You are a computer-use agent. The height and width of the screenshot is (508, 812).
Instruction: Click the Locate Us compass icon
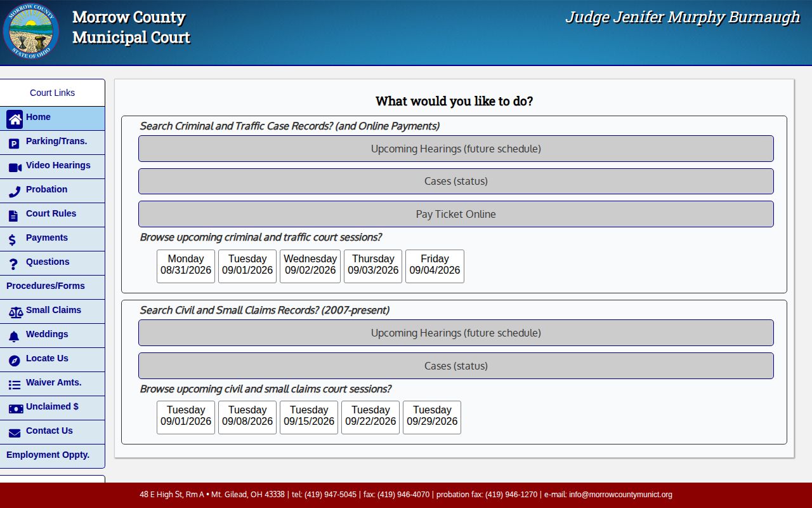pyautogui.click(x=14, y=361)
